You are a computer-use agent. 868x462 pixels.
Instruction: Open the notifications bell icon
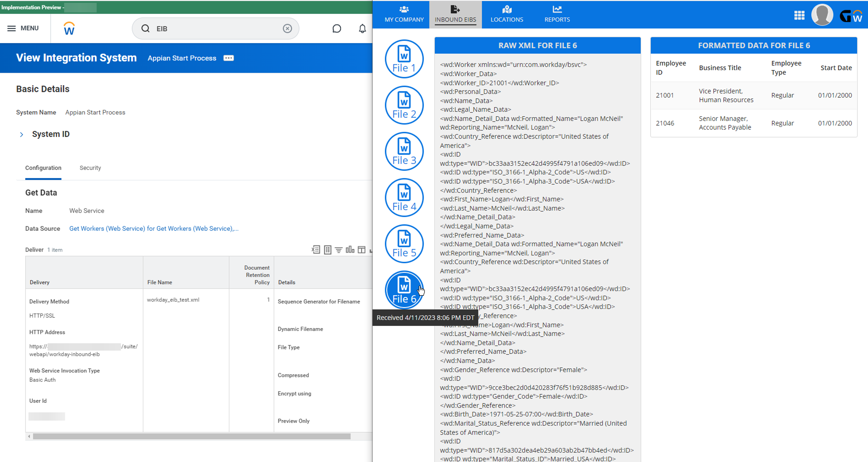[x=362, y=29]
